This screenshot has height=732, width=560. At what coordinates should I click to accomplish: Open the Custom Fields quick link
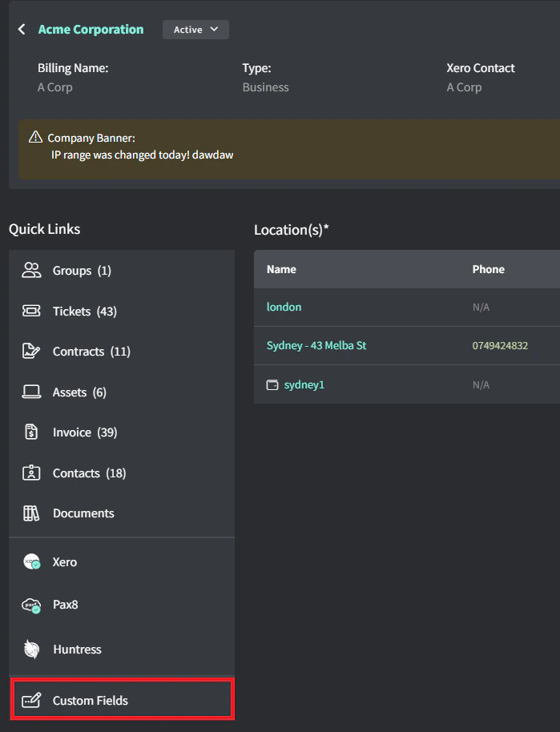[x=122, y=699]
